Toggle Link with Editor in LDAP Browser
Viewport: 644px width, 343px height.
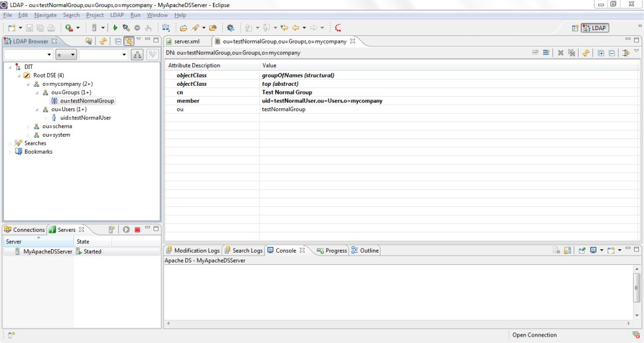click(x=129, y=41)
